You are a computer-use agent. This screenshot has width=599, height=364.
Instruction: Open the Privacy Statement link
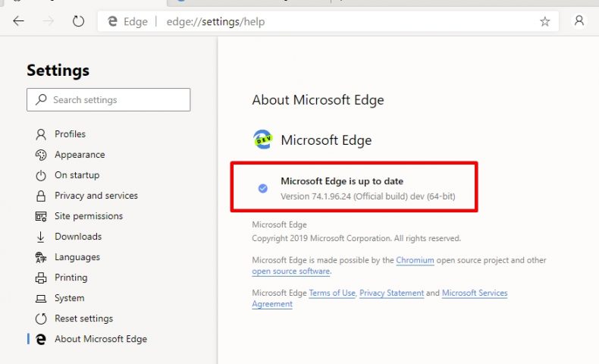[x=391, y=293]
